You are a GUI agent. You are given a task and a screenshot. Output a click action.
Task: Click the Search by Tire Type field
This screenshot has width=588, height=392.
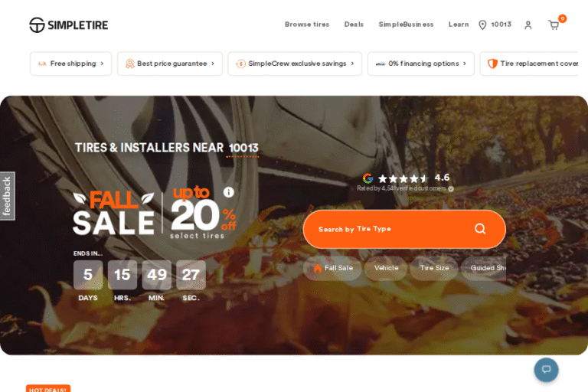(x=383, y=229)
